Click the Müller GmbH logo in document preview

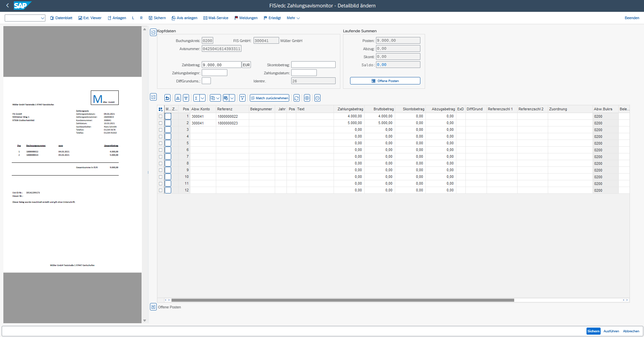[x=105, y=98]
